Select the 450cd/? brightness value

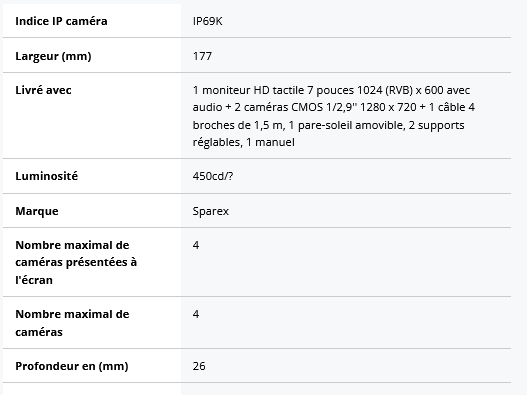213,176
